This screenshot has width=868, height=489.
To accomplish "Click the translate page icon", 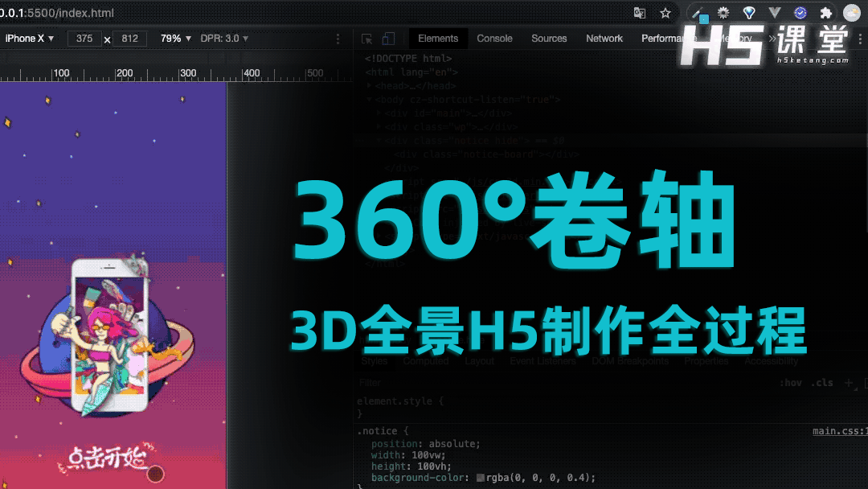I will (640, 13).
